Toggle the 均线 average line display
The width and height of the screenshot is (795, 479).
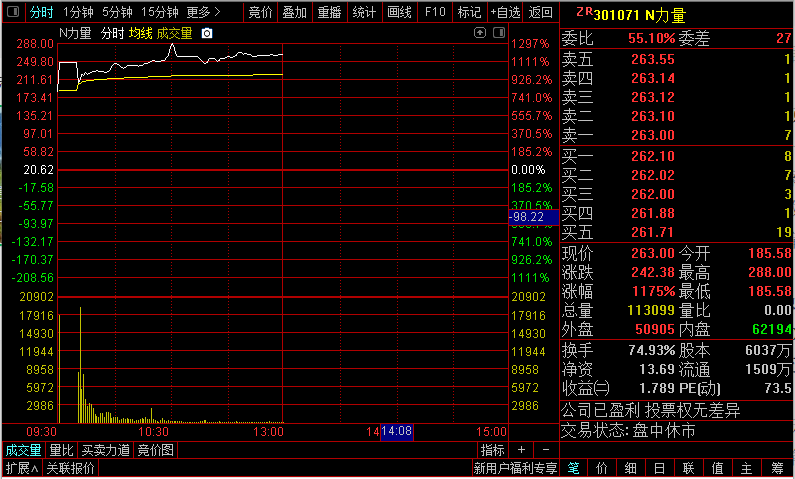tap(140, 33)
